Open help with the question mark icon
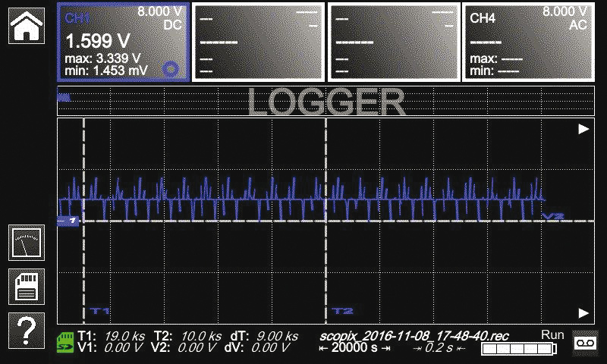Viewport: 607px width, 364px height. [26, 330]
